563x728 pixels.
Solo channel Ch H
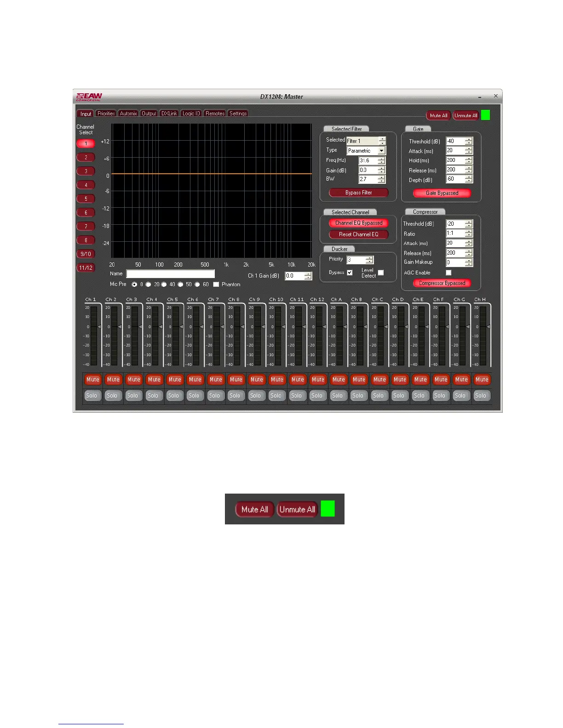[481, 396]
